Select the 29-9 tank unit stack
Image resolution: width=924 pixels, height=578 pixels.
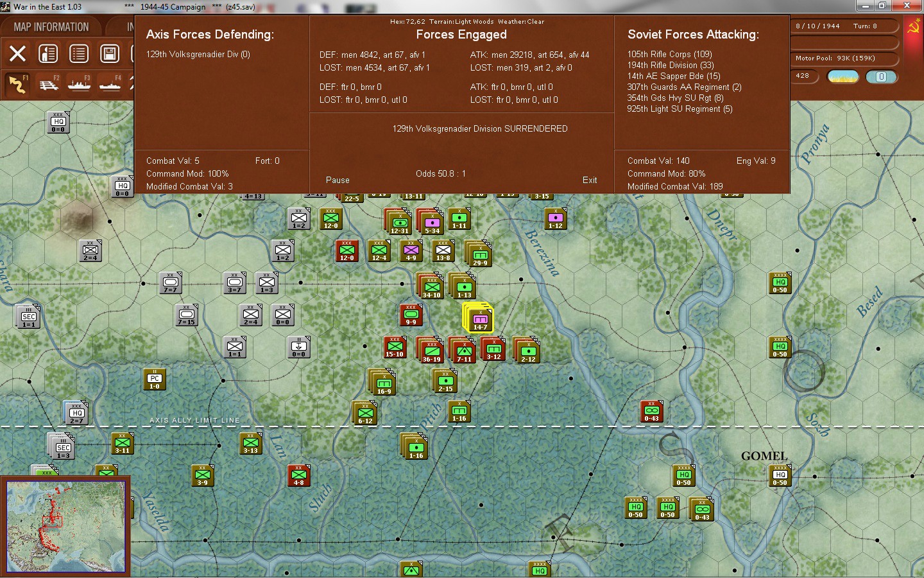tap(479, 254)
